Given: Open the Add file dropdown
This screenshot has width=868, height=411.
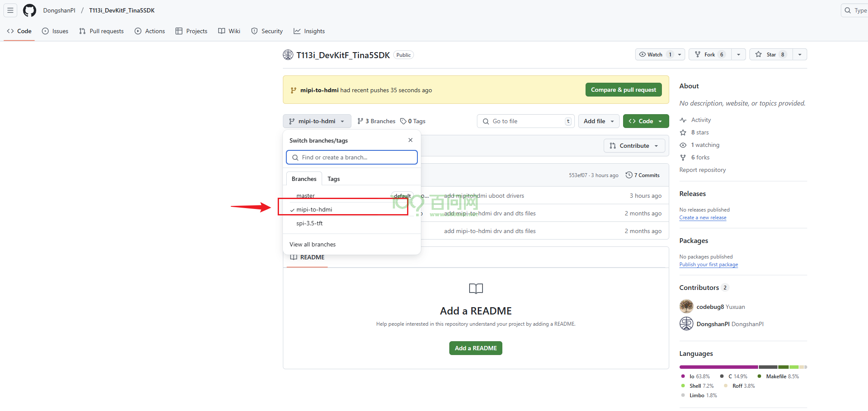Looking at the screenshot, I should [599, 121].
